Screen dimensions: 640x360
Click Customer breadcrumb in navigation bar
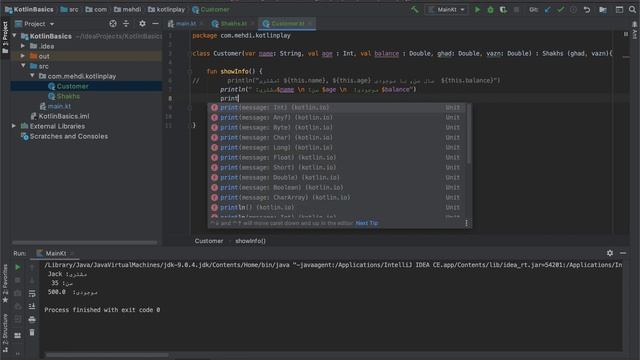coord(211,9)
